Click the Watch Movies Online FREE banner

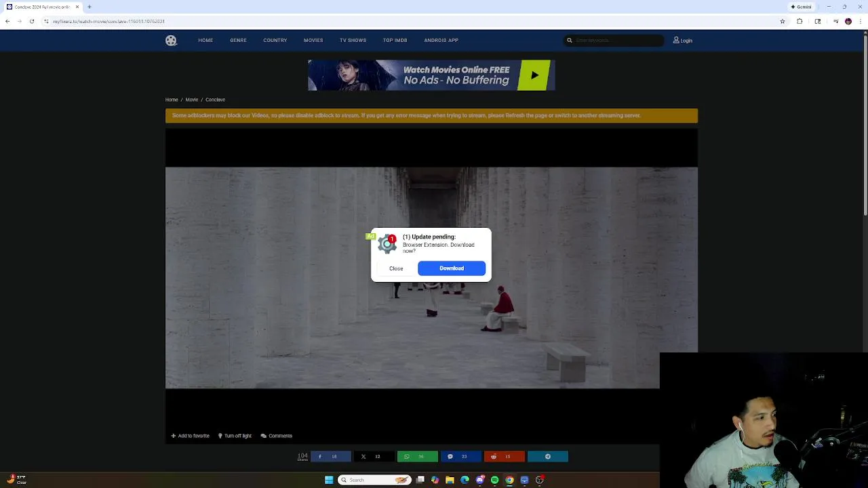coord(431,75)
